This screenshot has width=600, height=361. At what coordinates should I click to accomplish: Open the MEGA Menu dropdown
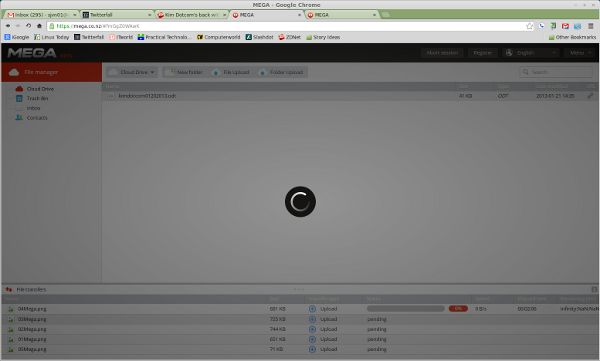pos(580,53)
